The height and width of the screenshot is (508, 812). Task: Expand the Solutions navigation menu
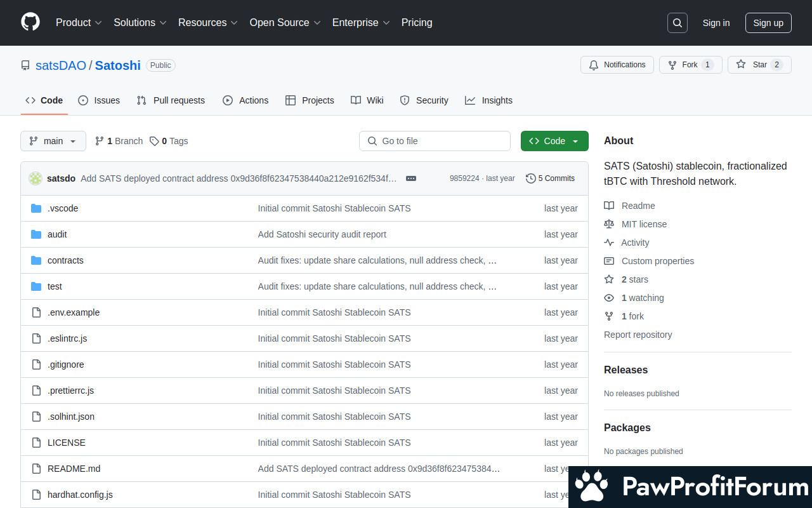tap(140, 23)
